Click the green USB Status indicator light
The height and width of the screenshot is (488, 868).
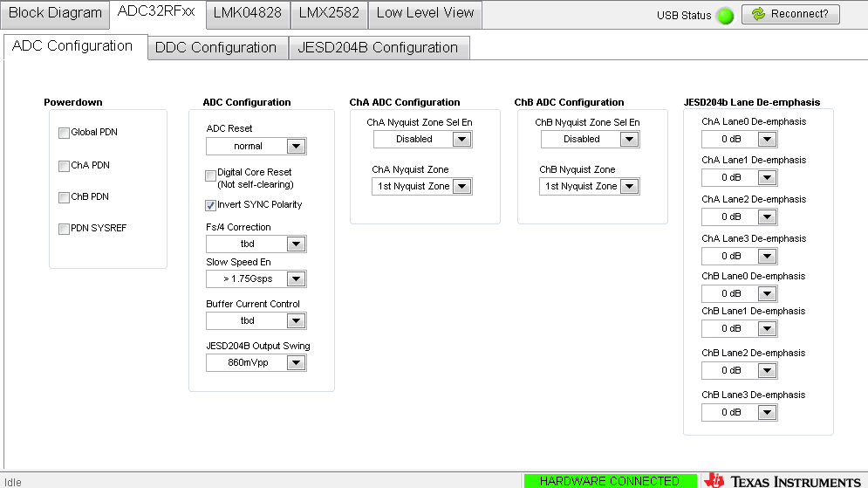point(725,16)
